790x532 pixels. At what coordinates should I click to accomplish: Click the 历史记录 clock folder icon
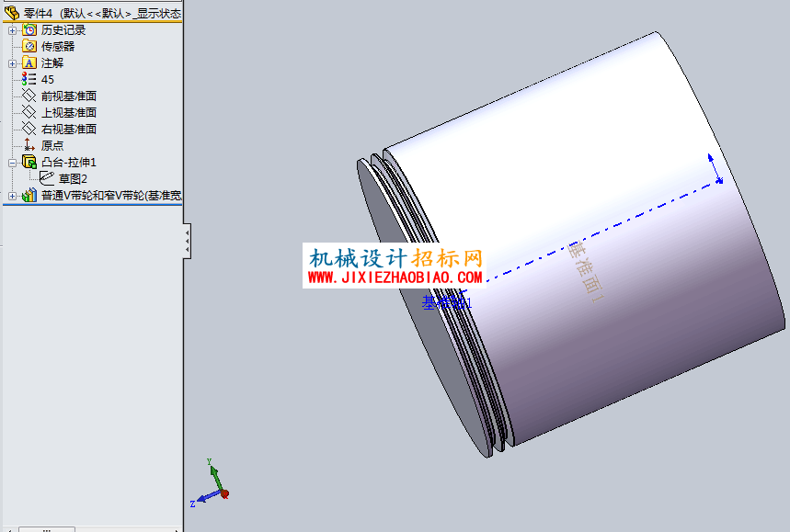coord(29,30)
